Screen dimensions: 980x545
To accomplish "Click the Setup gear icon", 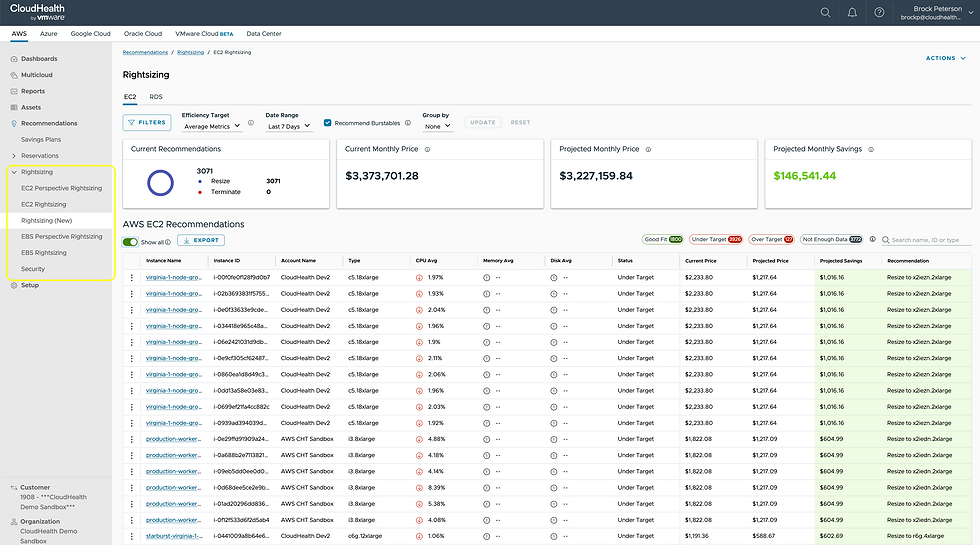I will coord(14,285).
